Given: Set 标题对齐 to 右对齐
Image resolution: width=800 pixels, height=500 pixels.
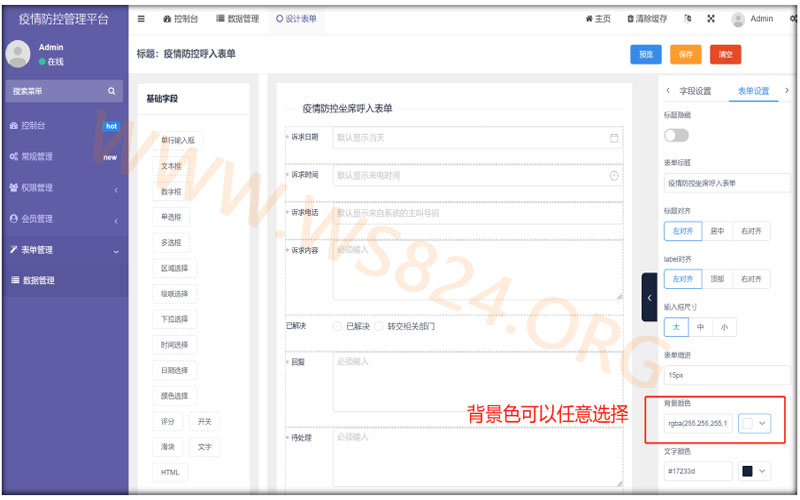Looking at the screenshot, I should (751, 231).
